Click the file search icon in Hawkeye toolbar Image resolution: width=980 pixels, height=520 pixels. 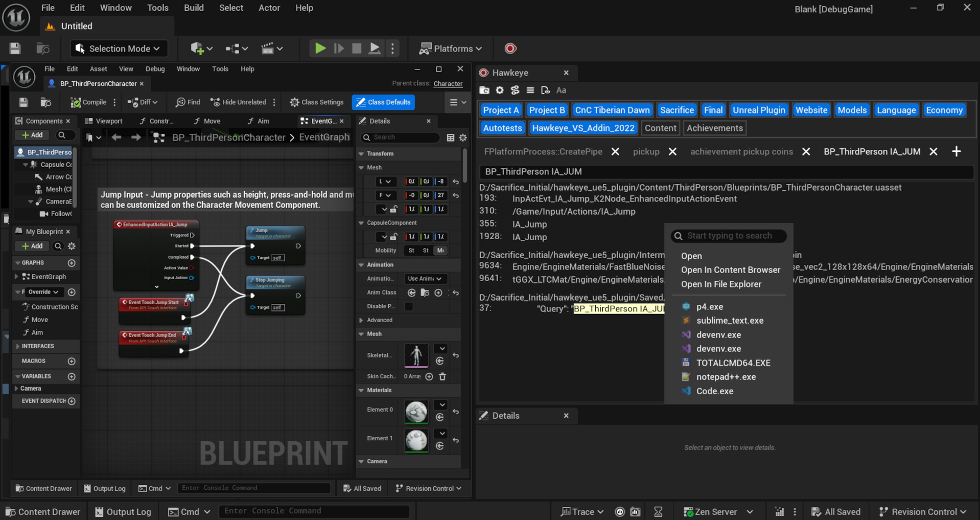pos(545,91)
